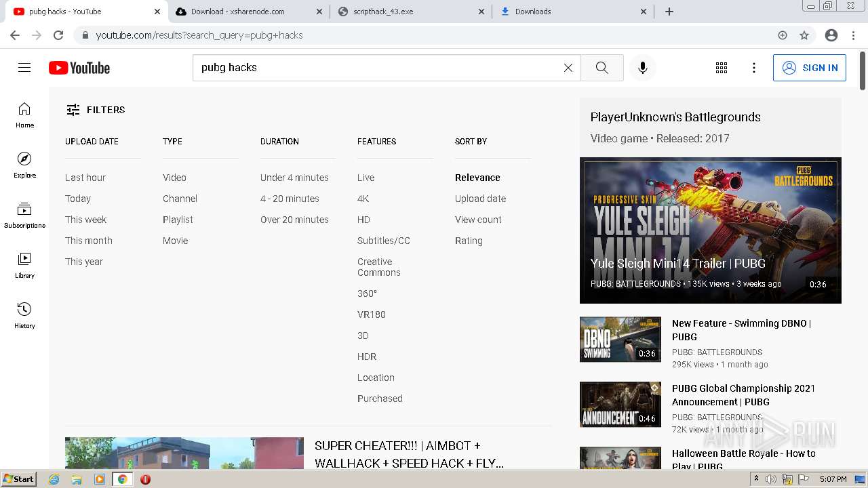Screen dimensions: 868x488
Task: View site information lock icon
Action: coord(85,35)
